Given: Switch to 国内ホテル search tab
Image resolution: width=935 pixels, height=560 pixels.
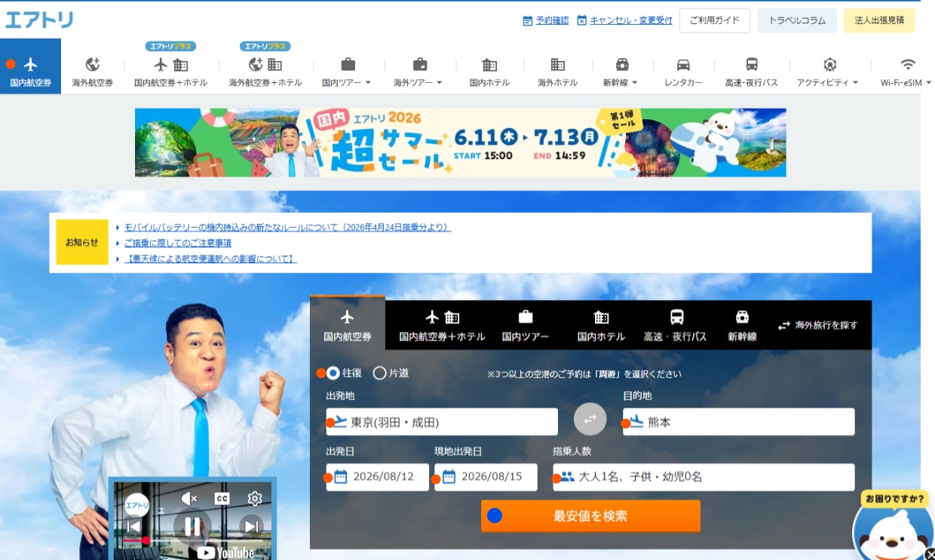Looking at the screenshot, I should click(x=601, y=326).
